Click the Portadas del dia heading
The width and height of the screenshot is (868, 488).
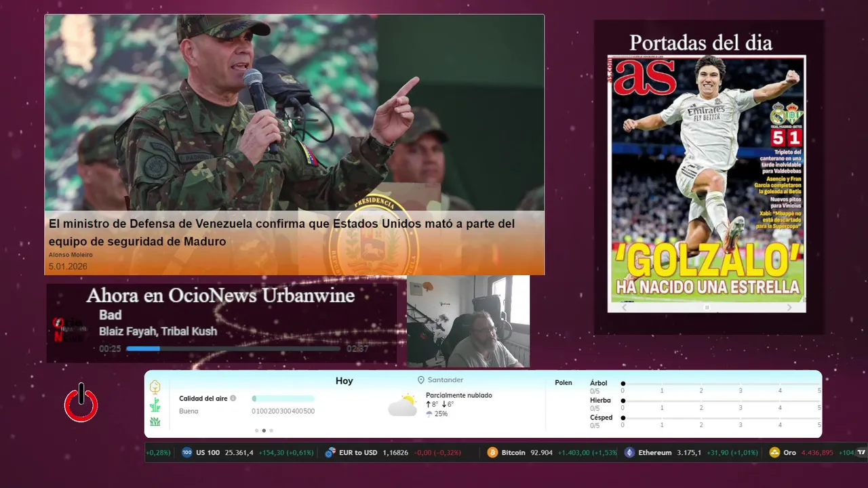(x=701, y=43)
